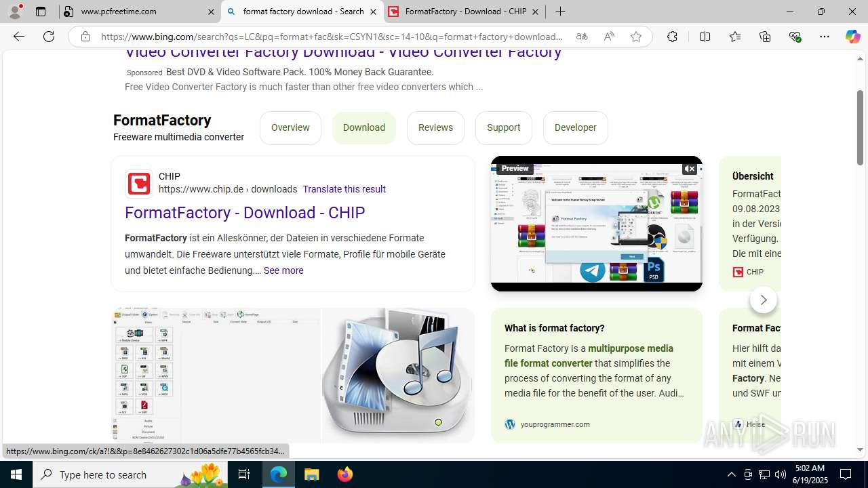This screenshot has height=488, width=868.
Task: Select the Download pill
Action: pos(364,127)
